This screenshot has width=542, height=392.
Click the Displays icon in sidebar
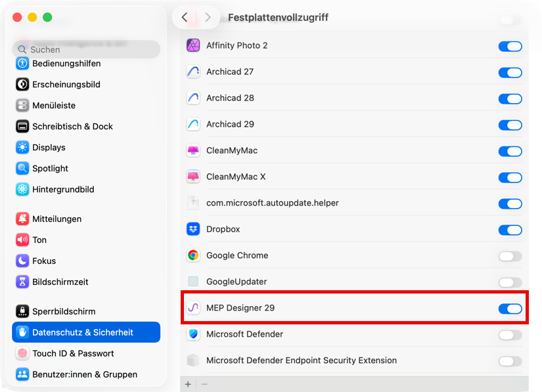click(20, 147)
